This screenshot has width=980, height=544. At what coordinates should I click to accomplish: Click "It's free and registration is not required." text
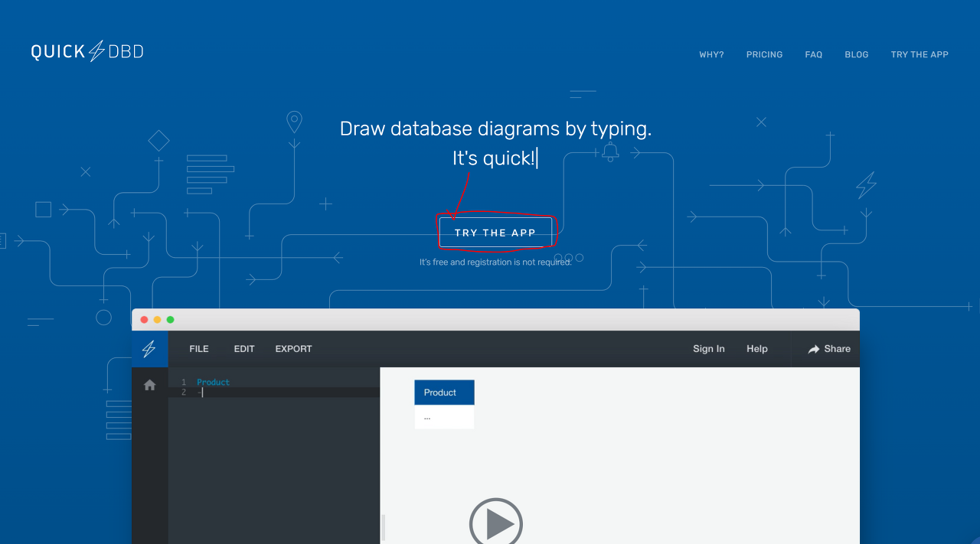[495, 262]
